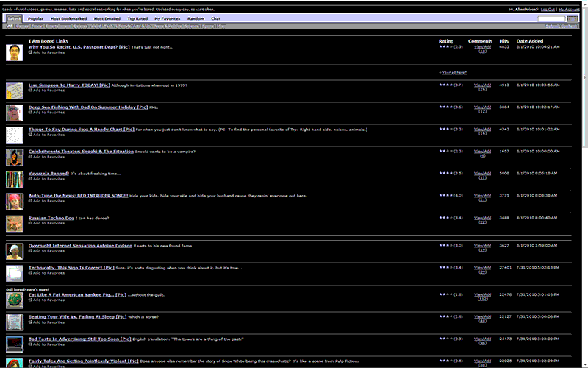
Task: Open the Random tab
Action: pos(196,18)
